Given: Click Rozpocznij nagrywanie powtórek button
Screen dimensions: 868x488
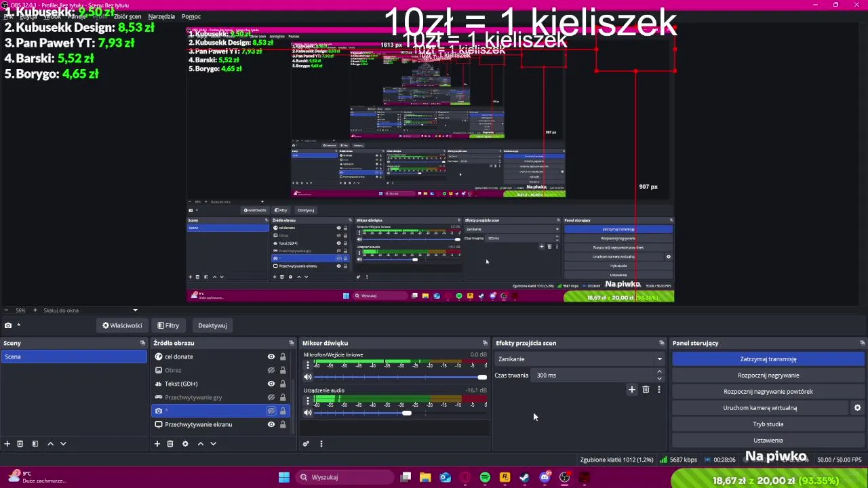Looking at the screenshot, I should pyautogui.click(x=768, y=392).
